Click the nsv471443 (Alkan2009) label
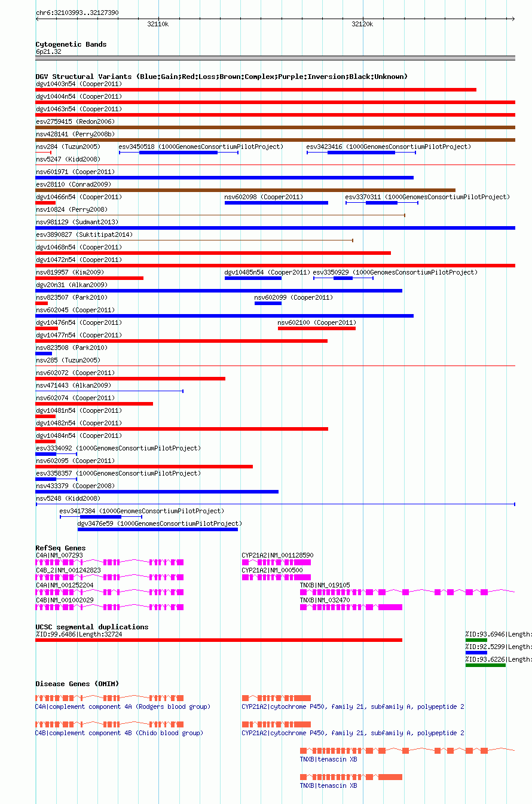Image resolution: width=532 pixels, height=804 pixels. [74, 385]
